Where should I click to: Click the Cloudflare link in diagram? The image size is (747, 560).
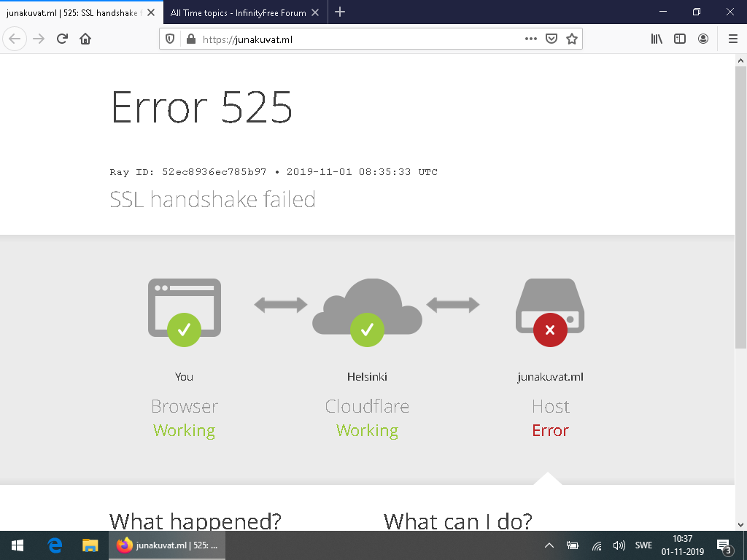(x=367, y=406)
